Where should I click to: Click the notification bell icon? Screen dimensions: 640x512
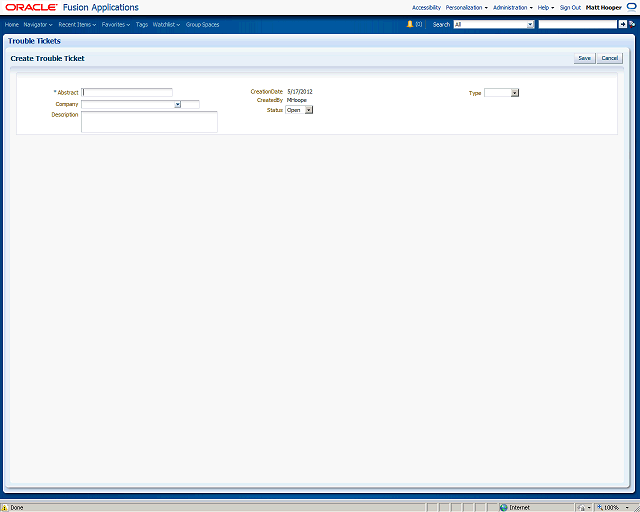[410, 24]
